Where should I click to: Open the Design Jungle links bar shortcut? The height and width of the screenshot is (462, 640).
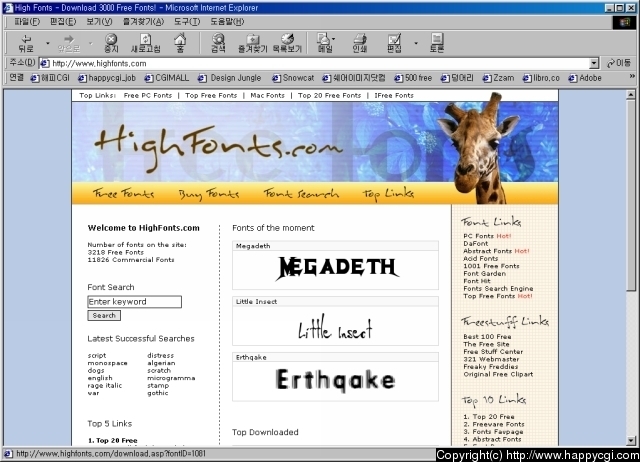coord(230,78)
